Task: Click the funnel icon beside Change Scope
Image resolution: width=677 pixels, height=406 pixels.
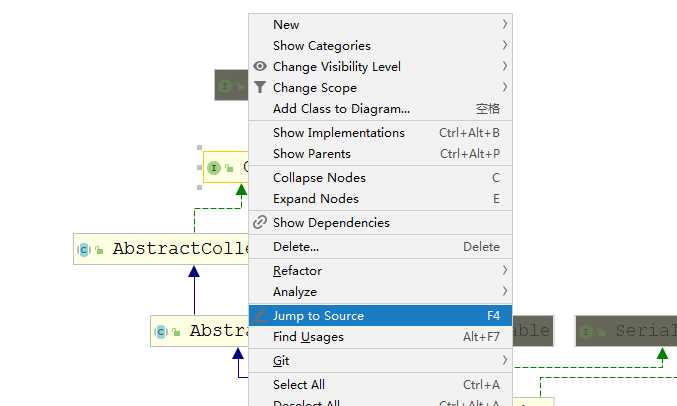Action: [260, 87]
